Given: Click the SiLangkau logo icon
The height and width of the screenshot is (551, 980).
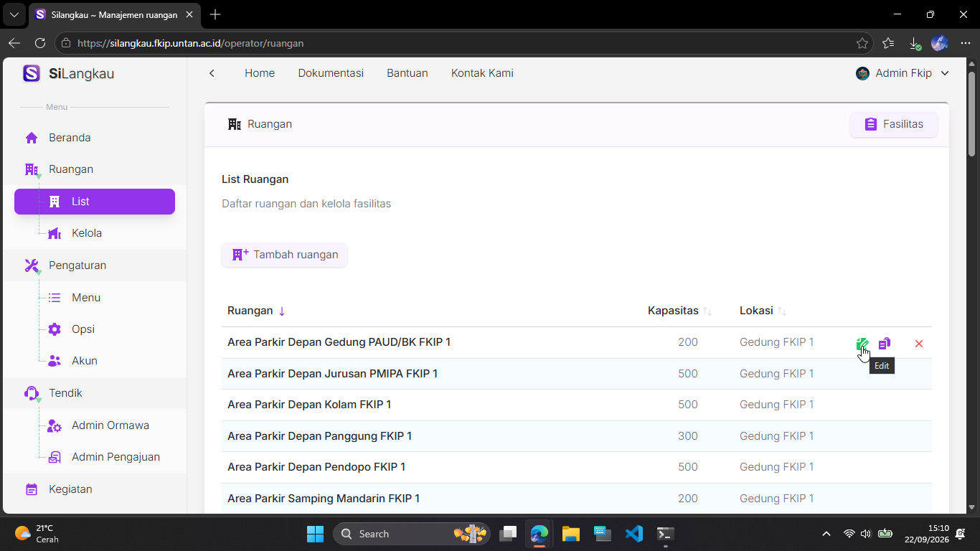Looking at the screenshot, I should point(32,73).
